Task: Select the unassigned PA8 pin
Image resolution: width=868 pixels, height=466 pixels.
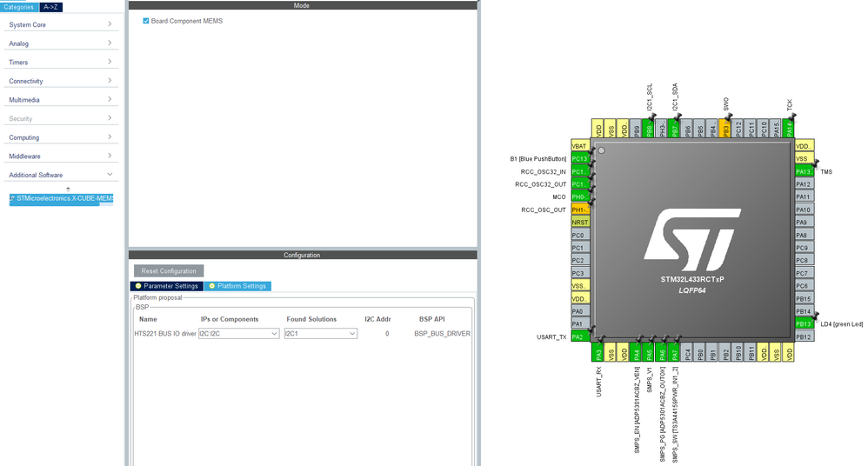Action: 805,236
